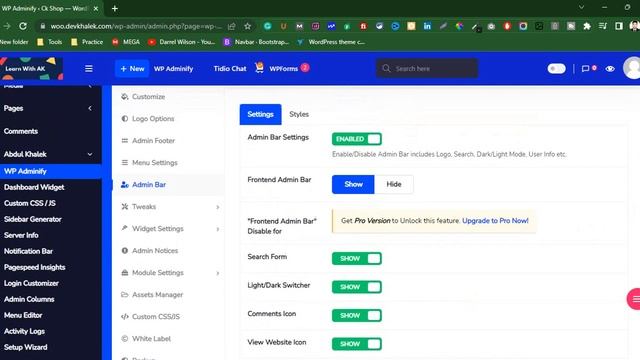
Task: Open the Settings tab
Action: pos(260,114)
